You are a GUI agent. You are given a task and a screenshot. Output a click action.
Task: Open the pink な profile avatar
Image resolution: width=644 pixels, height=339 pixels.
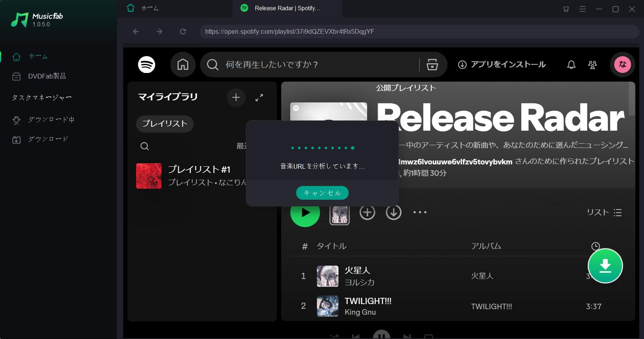[x=622, y=64]
